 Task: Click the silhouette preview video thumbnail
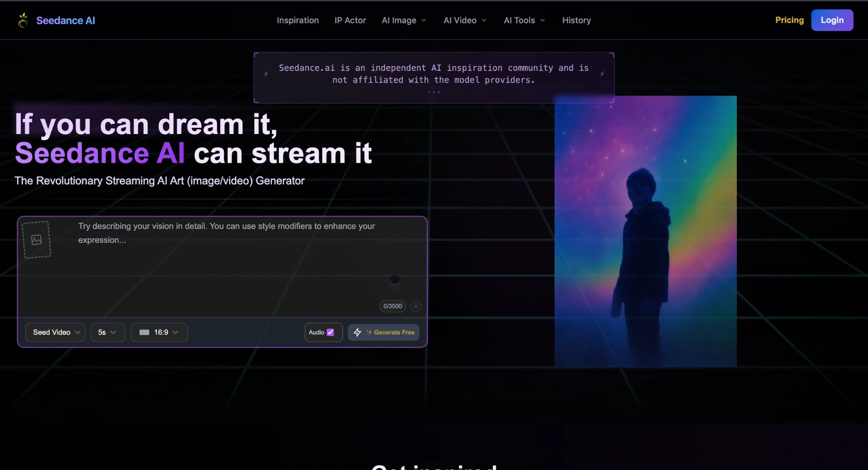point(645,231)
